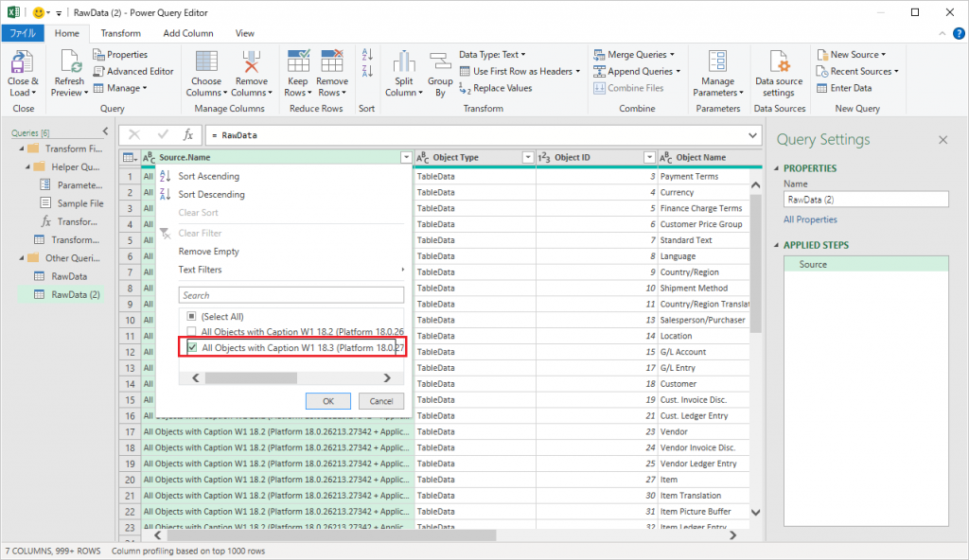Click the Group By icon
Image resolution: width=969 pixels, height=560 pixels.
440,61
